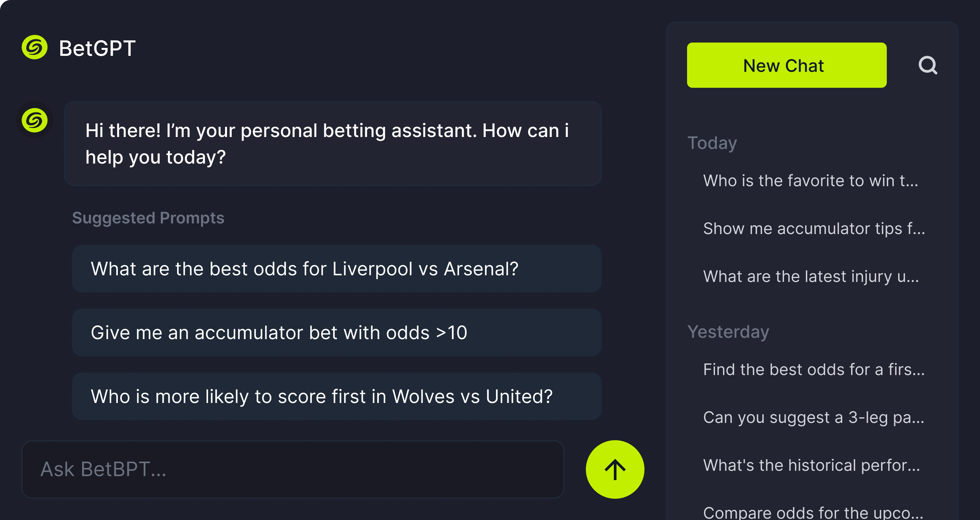The height and width of the screenshot is (520, 980).
Task: Click the Ask BetBPT input field
Action: (293, 470)
